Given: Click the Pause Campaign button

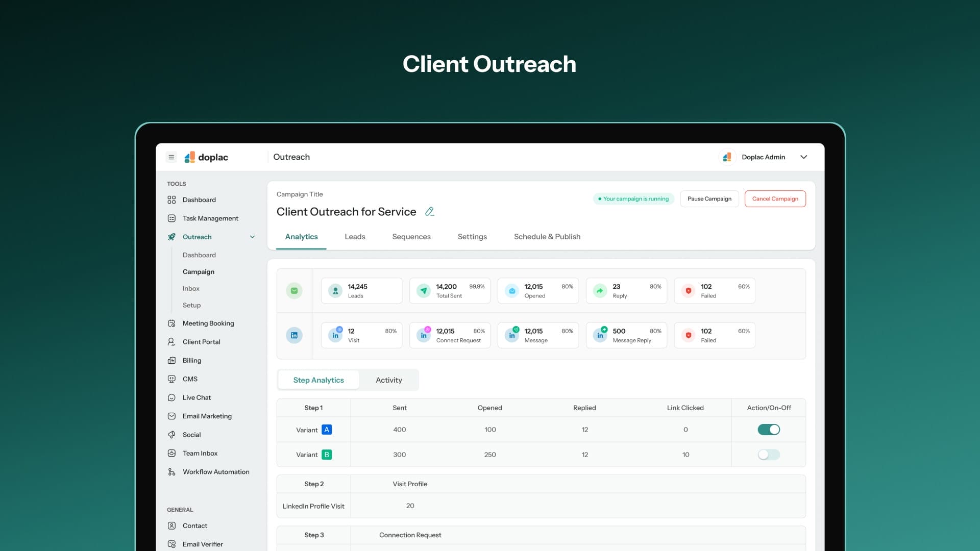Looking at the screenshot, I should (x=709, y=199).
